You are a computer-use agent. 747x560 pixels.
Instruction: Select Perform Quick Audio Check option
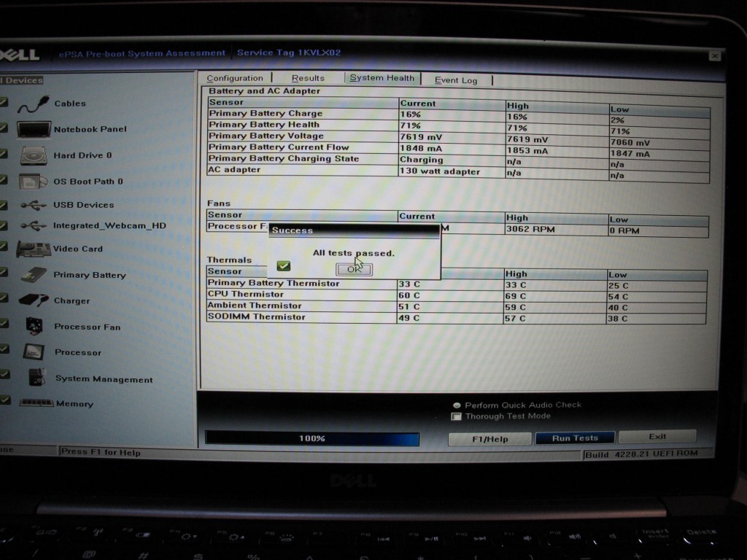pyautogui.click(x=457, y=405)
